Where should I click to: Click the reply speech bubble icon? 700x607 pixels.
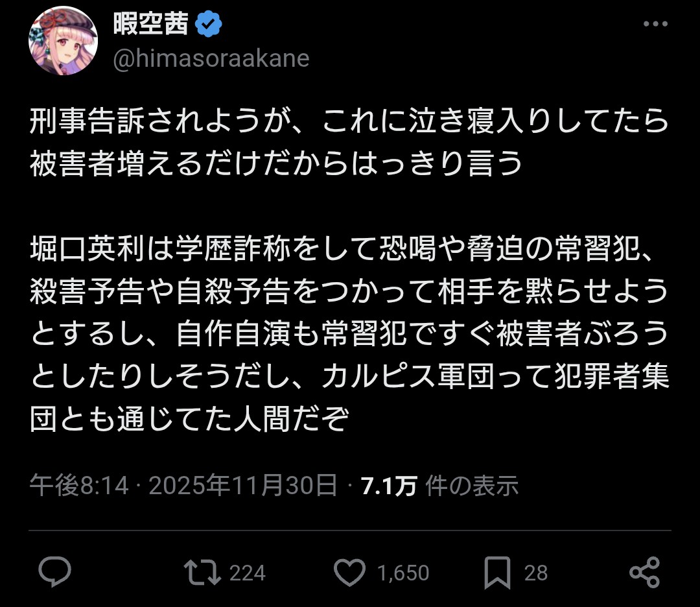tap(54, 573)
